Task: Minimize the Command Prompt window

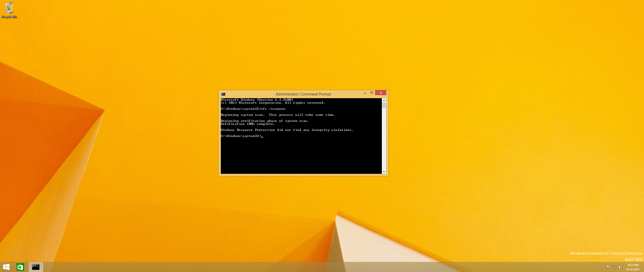Action: click(x=365, y=93)
